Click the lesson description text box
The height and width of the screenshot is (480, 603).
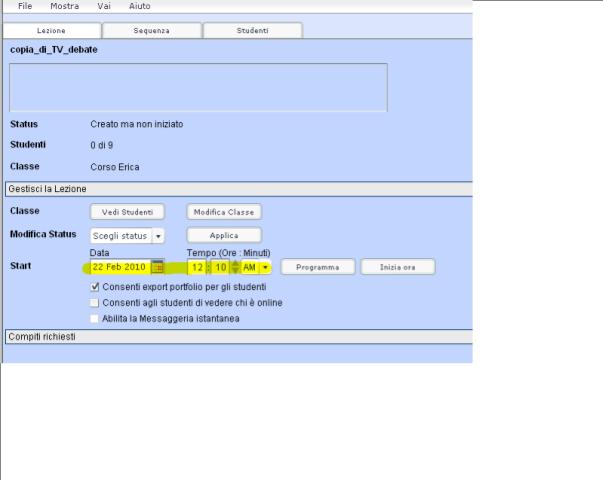(x=198, y=87)
